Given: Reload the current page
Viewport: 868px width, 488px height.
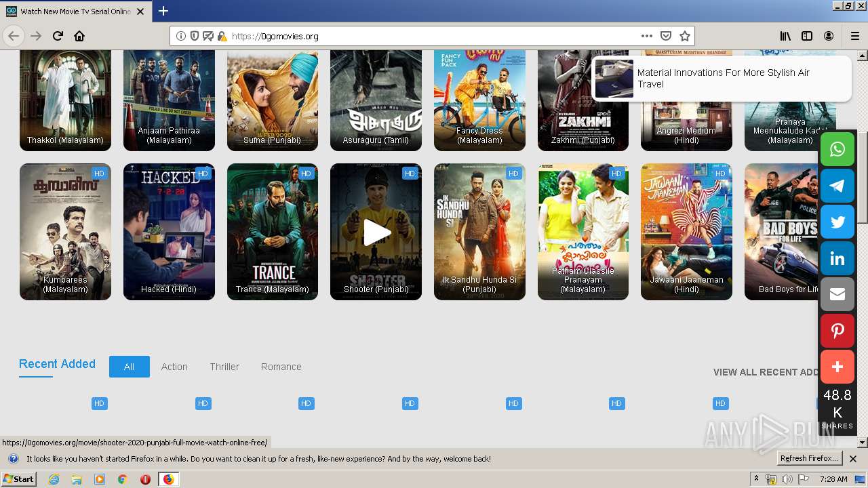Looking at the screenshot, I should coord(58,36).
